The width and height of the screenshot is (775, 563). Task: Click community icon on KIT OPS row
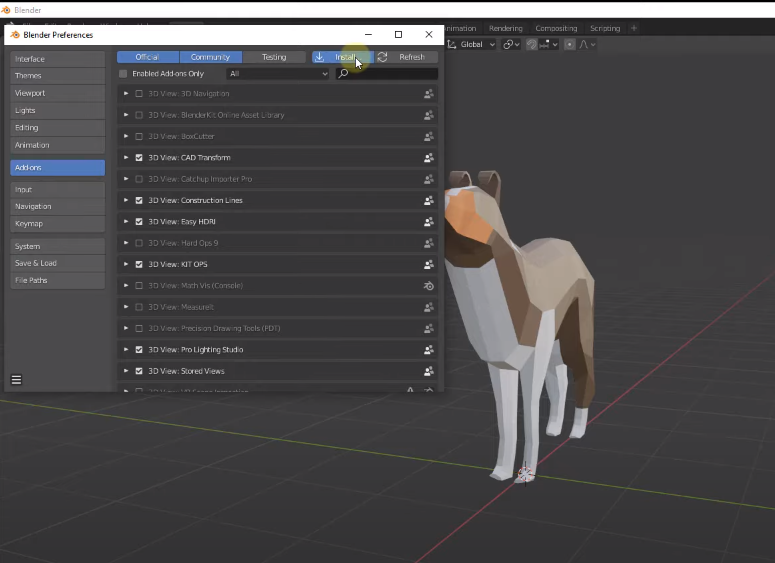[429, 264]
